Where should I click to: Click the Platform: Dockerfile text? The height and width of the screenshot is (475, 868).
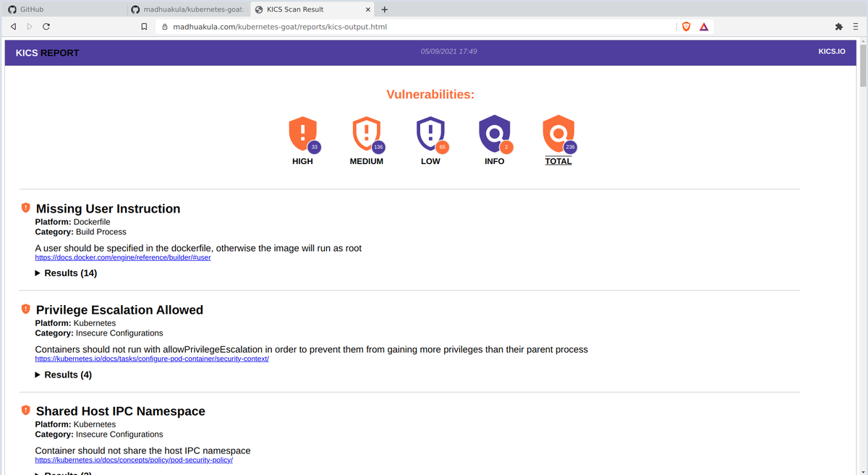point(72,222)
